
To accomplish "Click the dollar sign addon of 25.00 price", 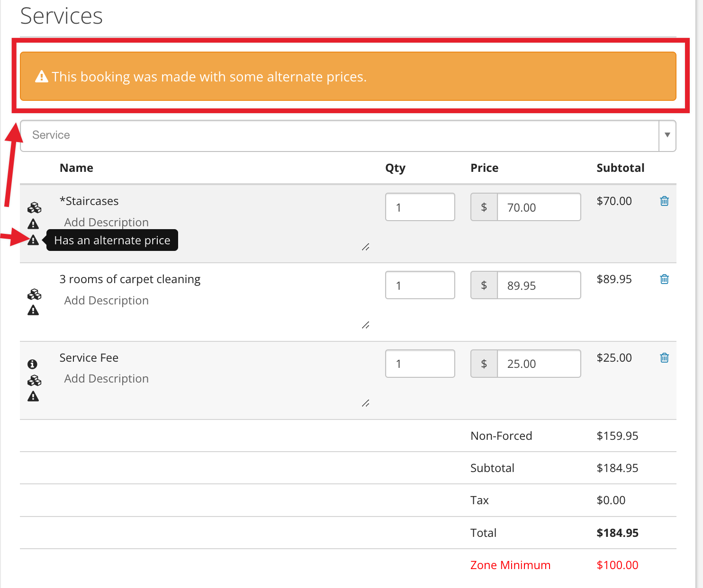I will pos(484,364).
